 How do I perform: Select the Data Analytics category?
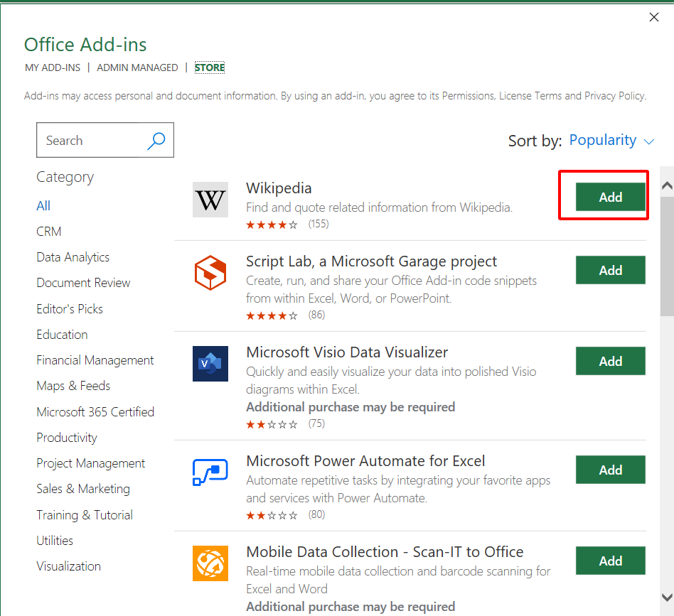[73, 256]
